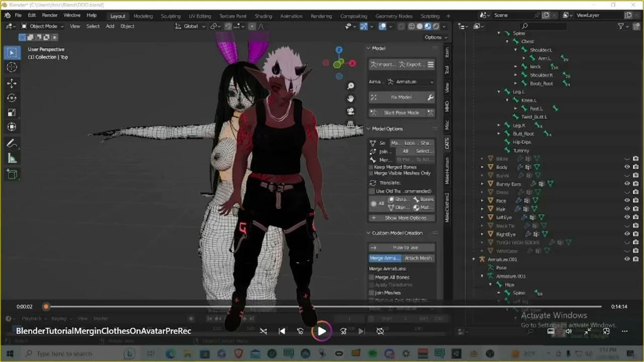Select the Select Box tool
644x362 pixels.
tap(12, 52)
